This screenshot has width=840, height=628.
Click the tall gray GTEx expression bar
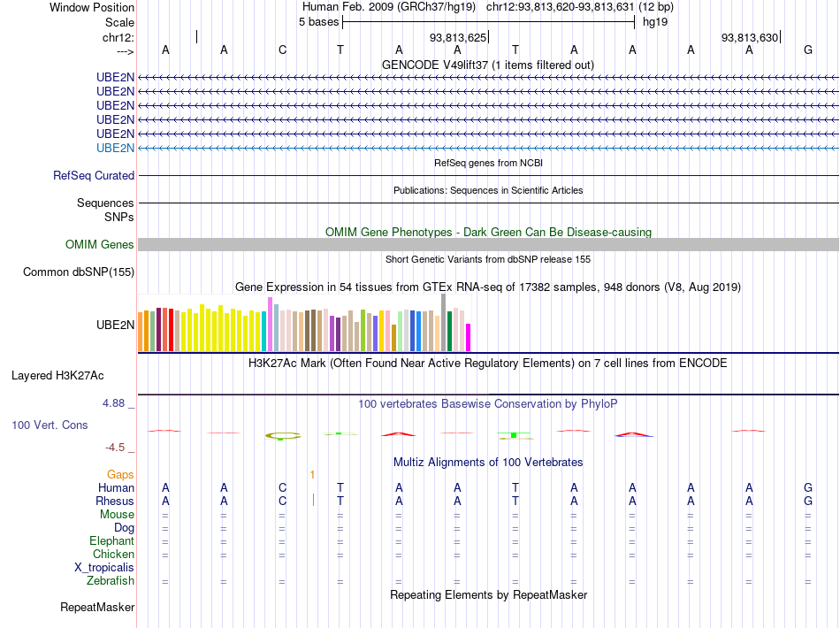[x=444, y=323]
